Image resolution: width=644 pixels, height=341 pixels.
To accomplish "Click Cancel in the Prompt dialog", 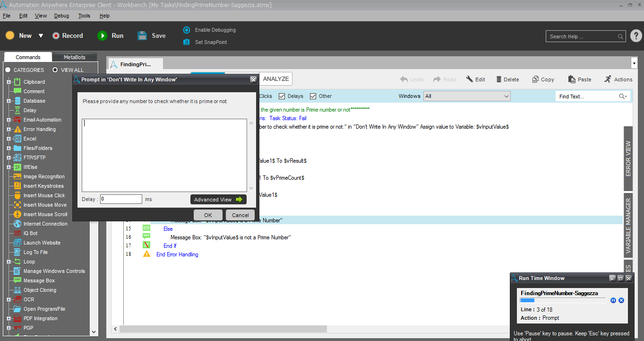I will click(x=240, y=215).
